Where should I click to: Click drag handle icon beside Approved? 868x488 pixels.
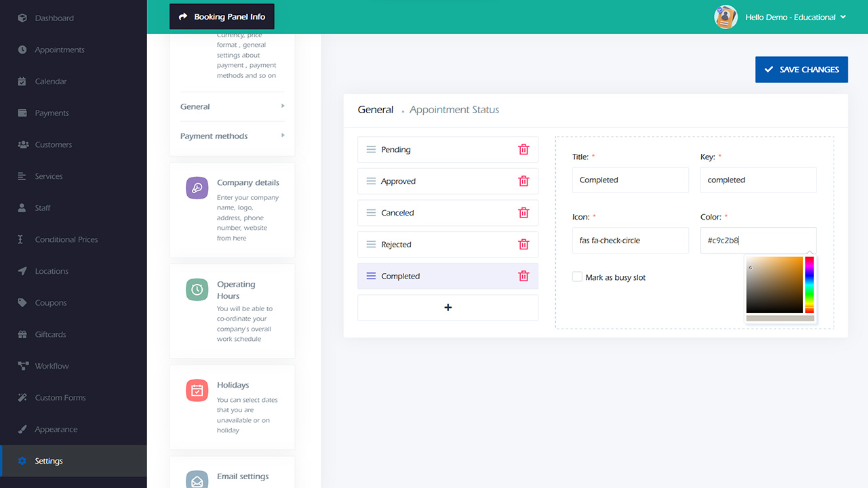371,181
